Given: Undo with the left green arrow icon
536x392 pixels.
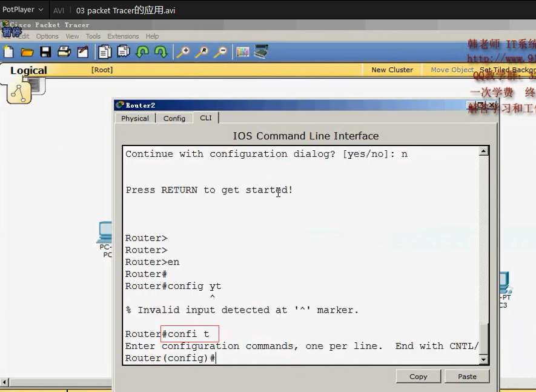Looking at the screenshot, I should 142,52.
